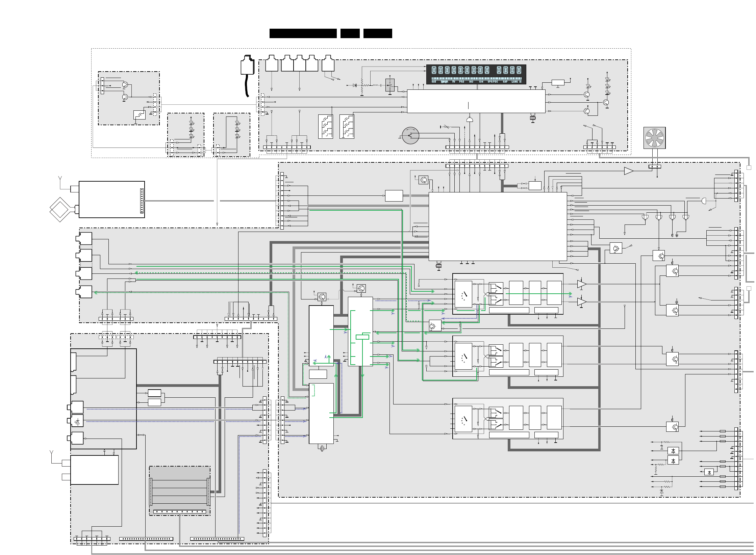Click the "PRO" indicator on the display

click(x=461, y=82)
